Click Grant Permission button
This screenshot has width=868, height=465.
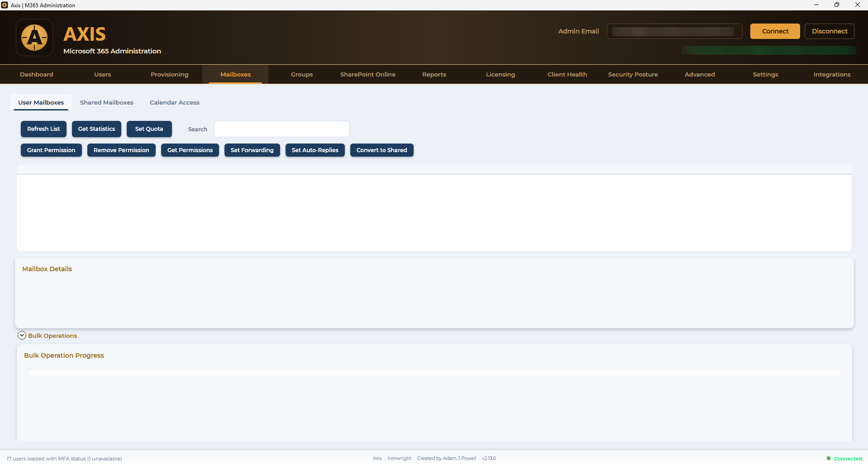[x=51, y=150]
